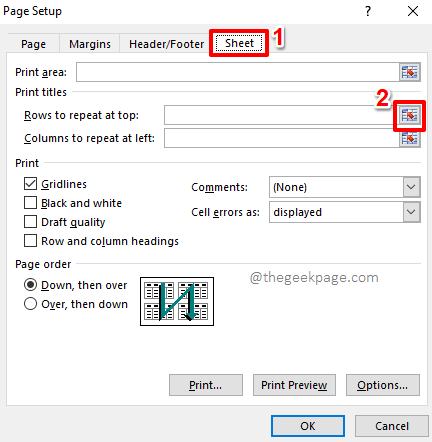Switch to the Page tab
The image size is (432, 442).
pyautogui.click(x=33, y=44)
